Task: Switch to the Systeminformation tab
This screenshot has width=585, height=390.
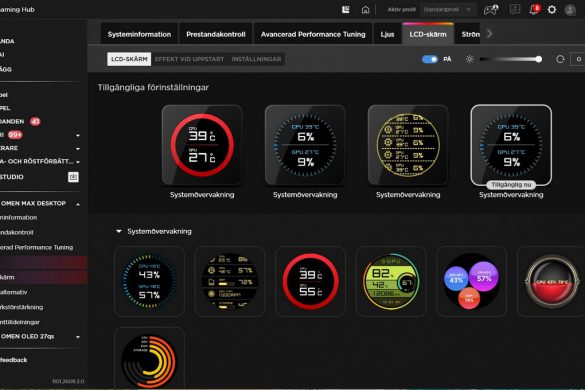Action: click(x=139, y=34)
